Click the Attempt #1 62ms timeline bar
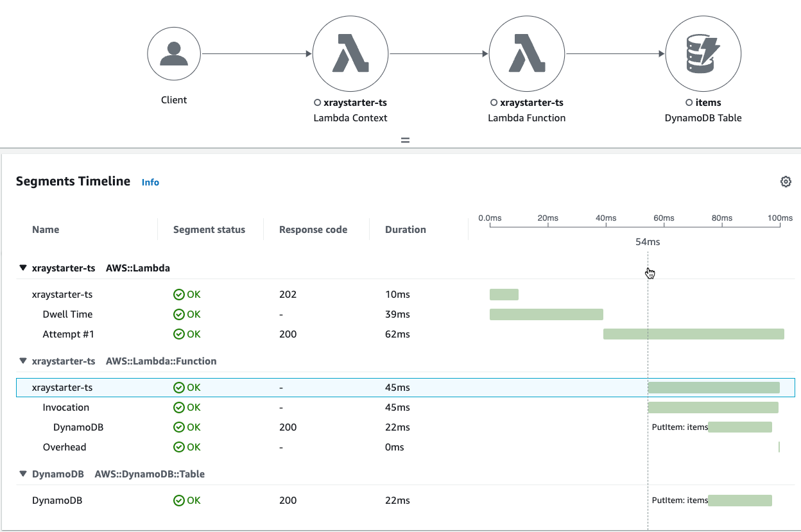Image resolution: width=801 pixels, height=532 pixels. [694, 334]
